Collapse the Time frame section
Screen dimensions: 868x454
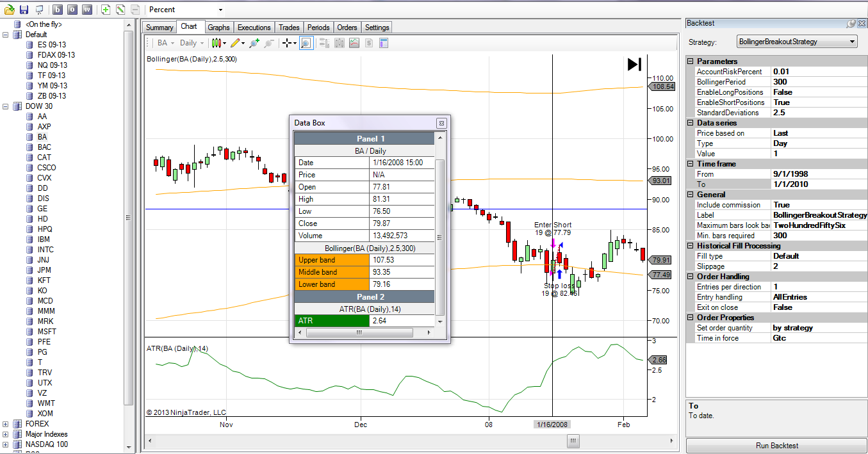point(691,164)
